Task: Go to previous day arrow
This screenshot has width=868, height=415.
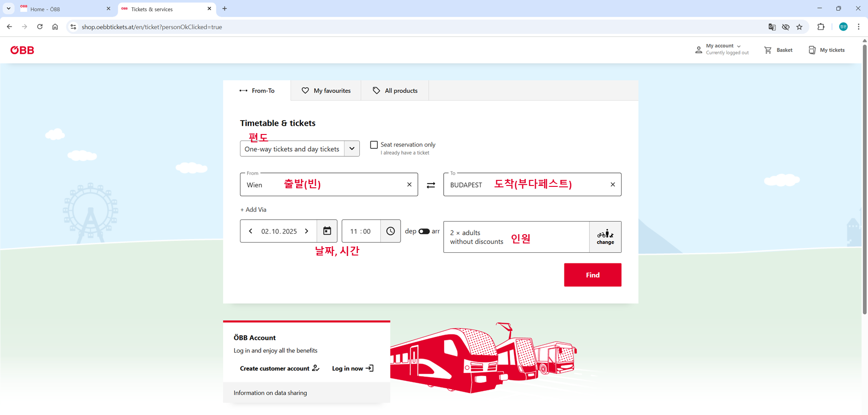Action: click(251, 231)
